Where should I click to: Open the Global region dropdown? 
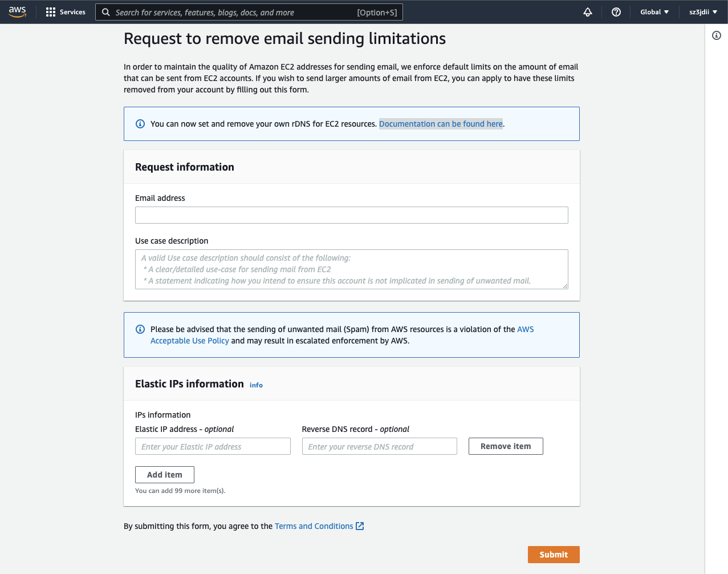click(x=653, y=11)
